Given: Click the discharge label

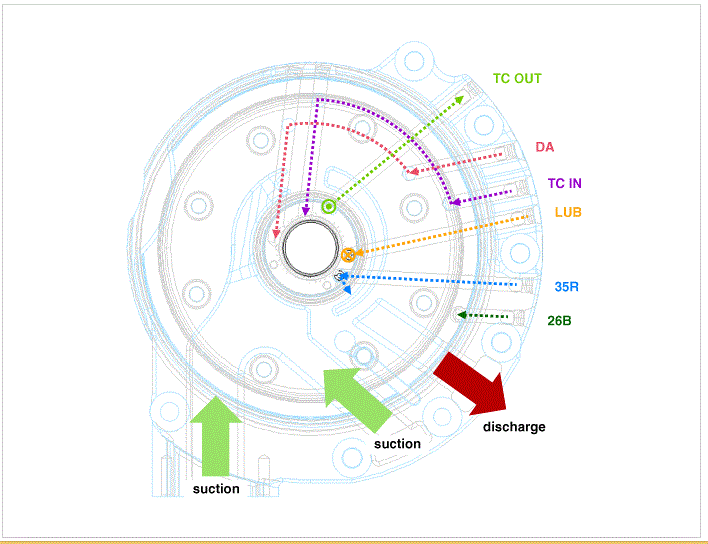Looking at the screenshot, I should [514, 427].
